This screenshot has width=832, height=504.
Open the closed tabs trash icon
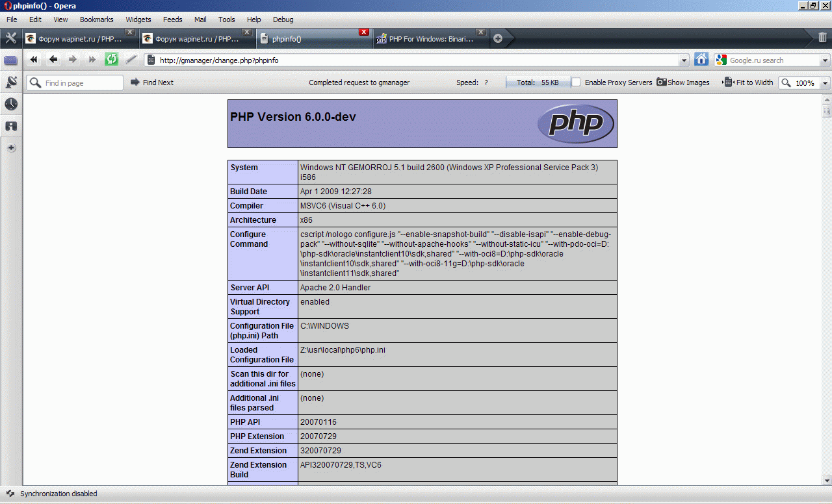point(822,38)
